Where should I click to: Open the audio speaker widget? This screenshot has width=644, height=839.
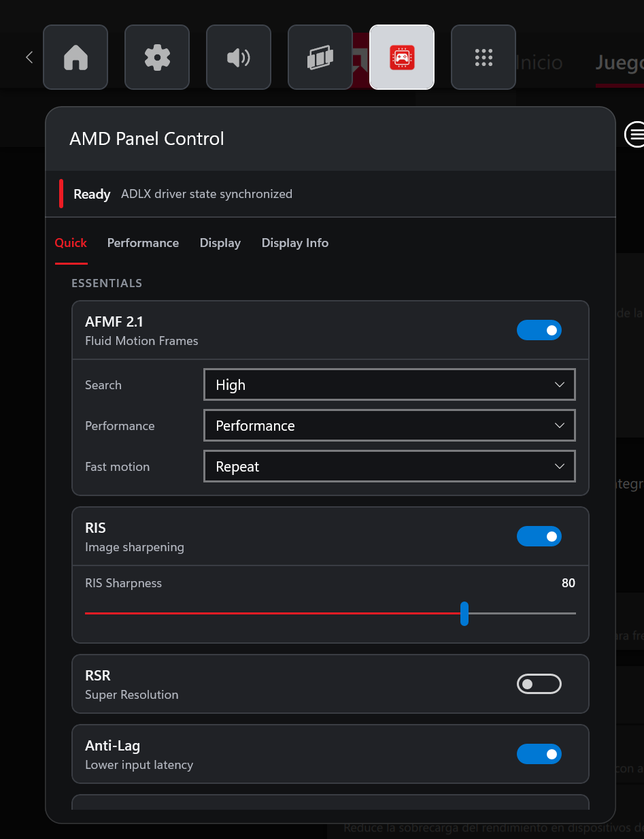pyautogui.click(x=239, y=57)
